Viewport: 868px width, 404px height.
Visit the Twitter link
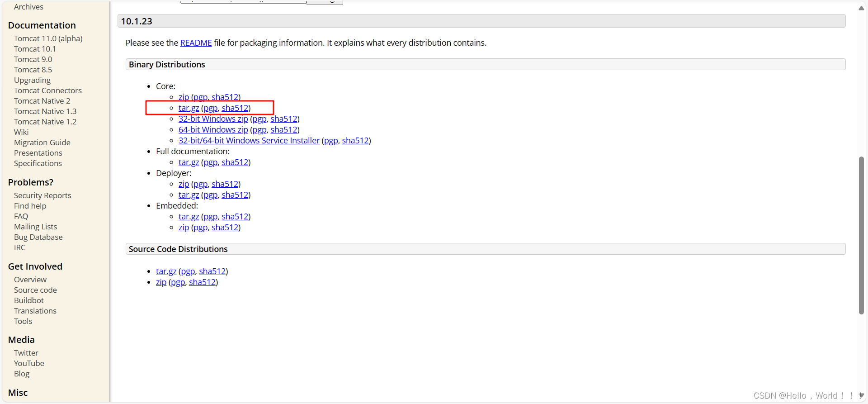[x=26, y=353]
